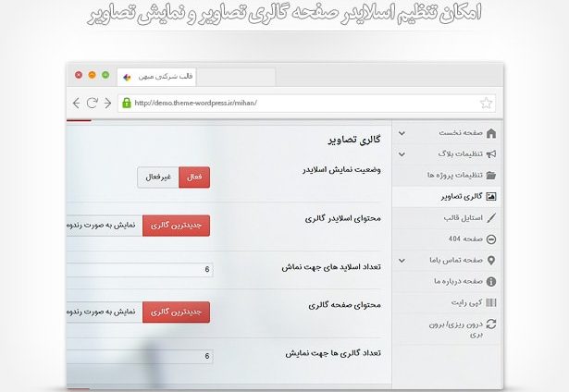The width and height of the screenshot is (569, 392).
Task: Click the megaphone icon for تنظیمات بلاگ
Action: pyautogui.click(x=490, y=154)
